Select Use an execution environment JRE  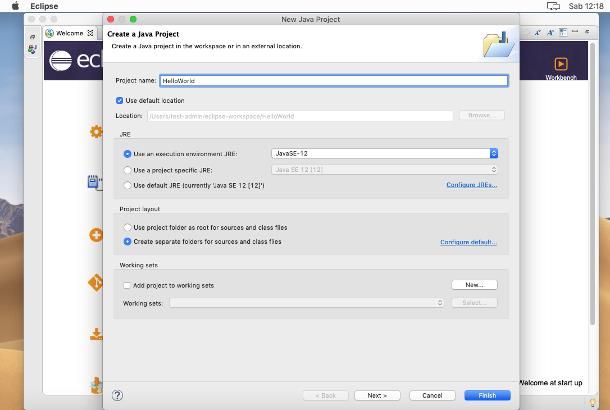127,154
